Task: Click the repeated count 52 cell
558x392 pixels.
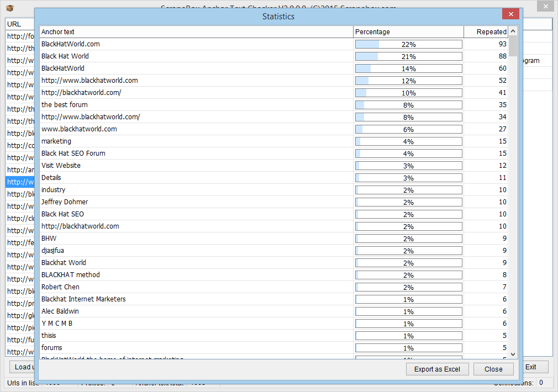Action: [x=486, y=81]
